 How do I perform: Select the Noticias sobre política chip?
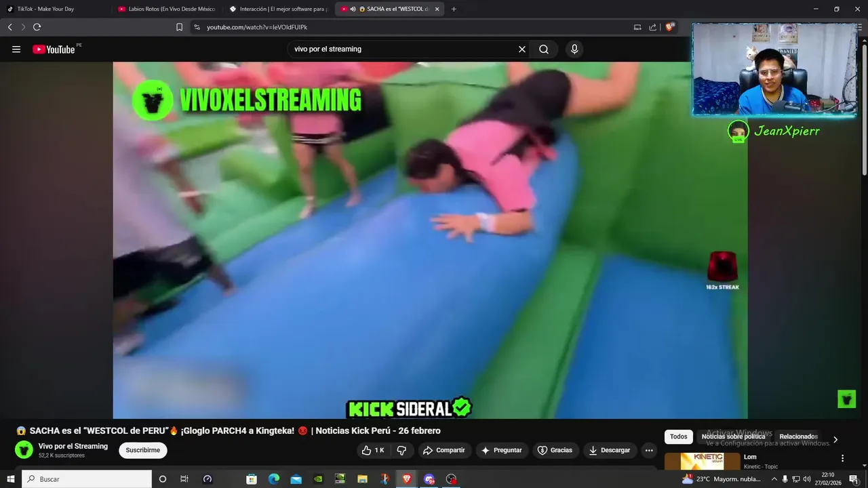point(734,436)
